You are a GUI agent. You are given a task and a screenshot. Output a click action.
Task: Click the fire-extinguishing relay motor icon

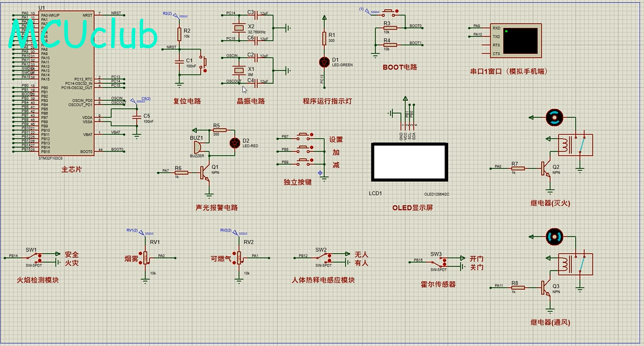coord(555,118)
